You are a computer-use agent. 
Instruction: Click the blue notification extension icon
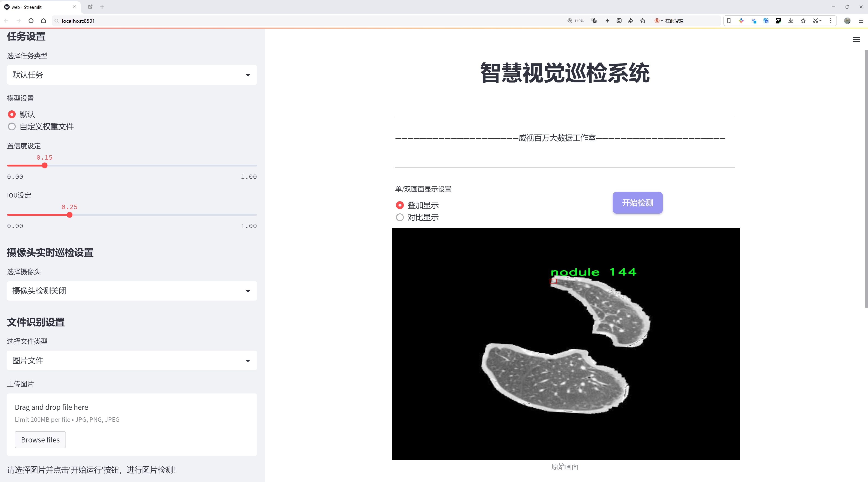pos(754,20)
